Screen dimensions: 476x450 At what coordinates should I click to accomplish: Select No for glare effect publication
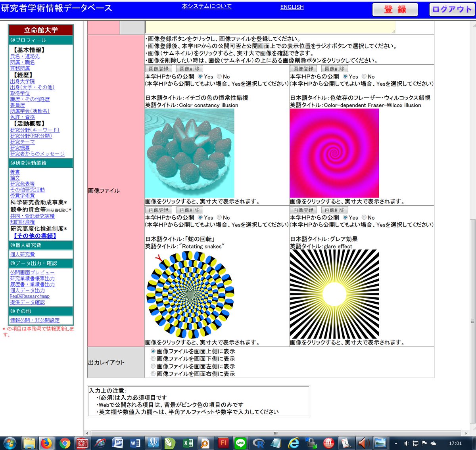364,217
